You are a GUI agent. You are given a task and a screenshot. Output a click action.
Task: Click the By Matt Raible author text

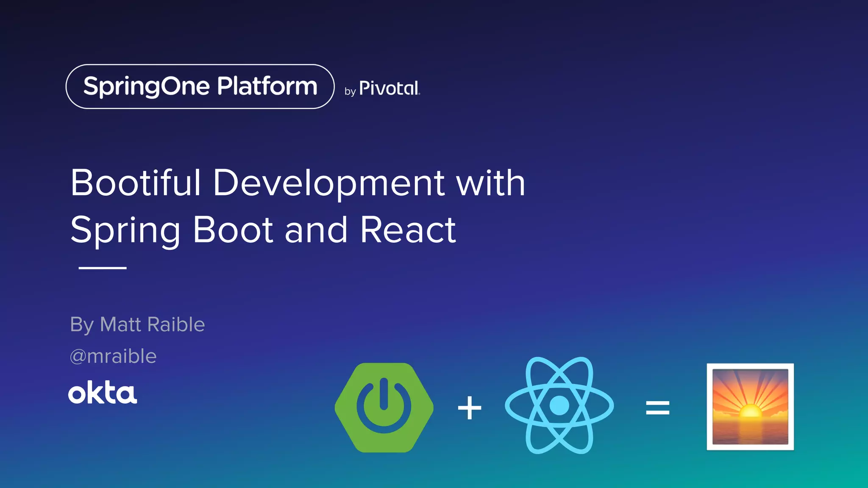click(137, 324)
